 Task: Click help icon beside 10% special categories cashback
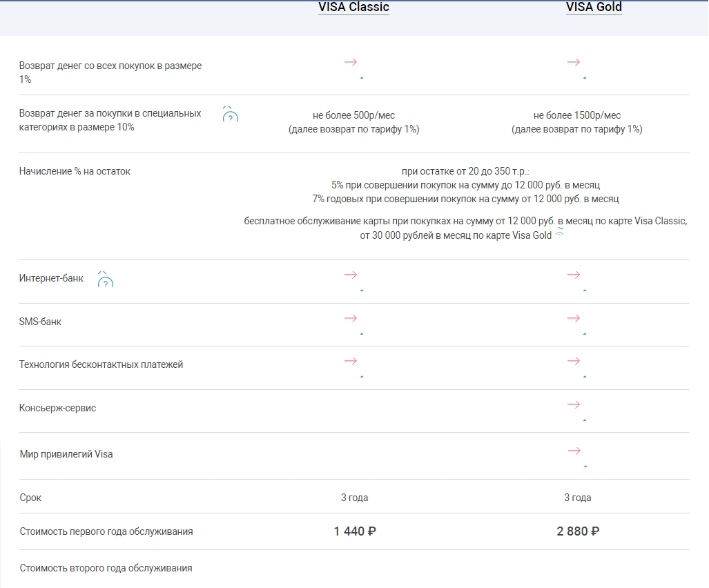pos(230,116)
